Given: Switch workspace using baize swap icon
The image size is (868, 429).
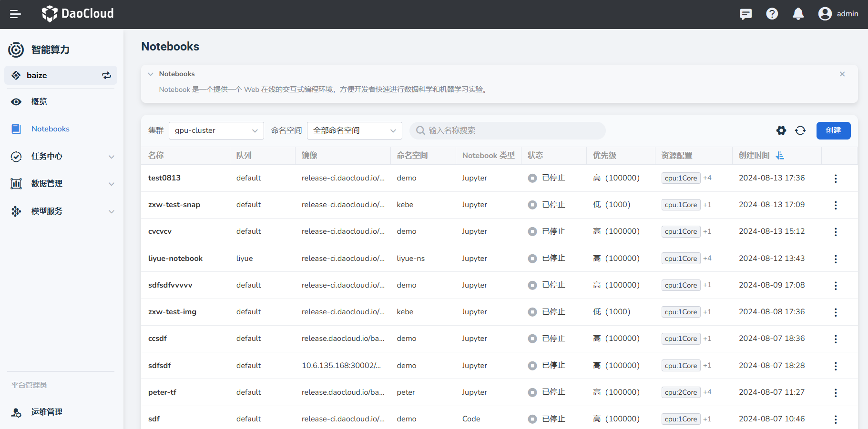Looking at the screenshot, I should [x=106, y=75].
